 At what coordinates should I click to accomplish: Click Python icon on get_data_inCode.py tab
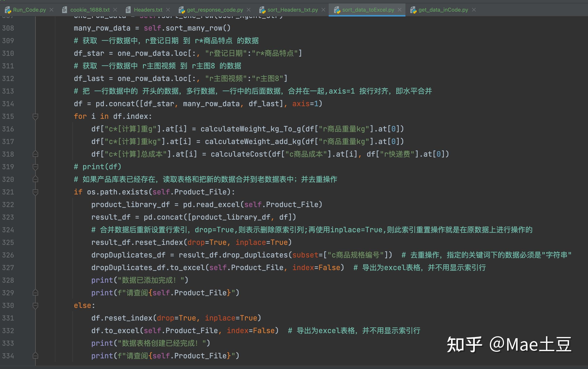413,10
